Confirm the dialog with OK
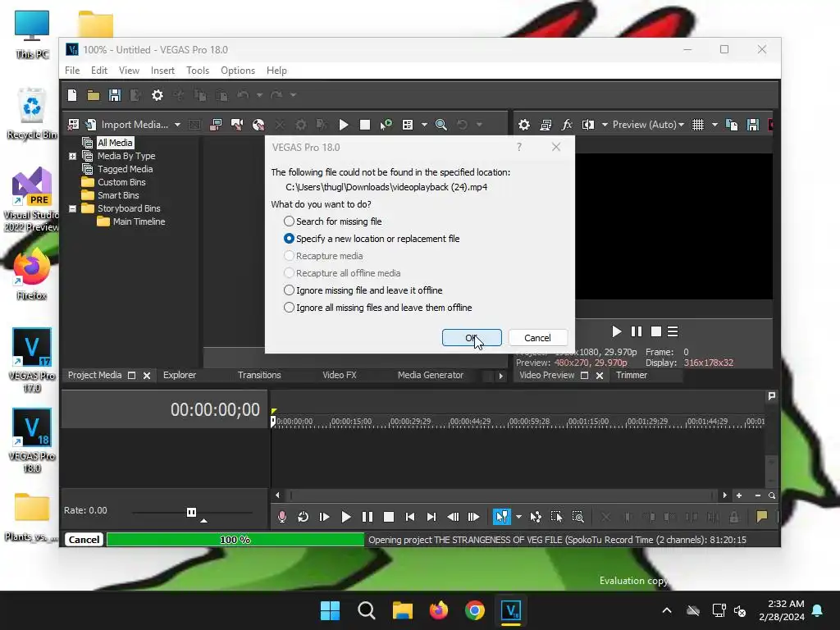This screenshot has width=840, height=630. click(472, 338)
